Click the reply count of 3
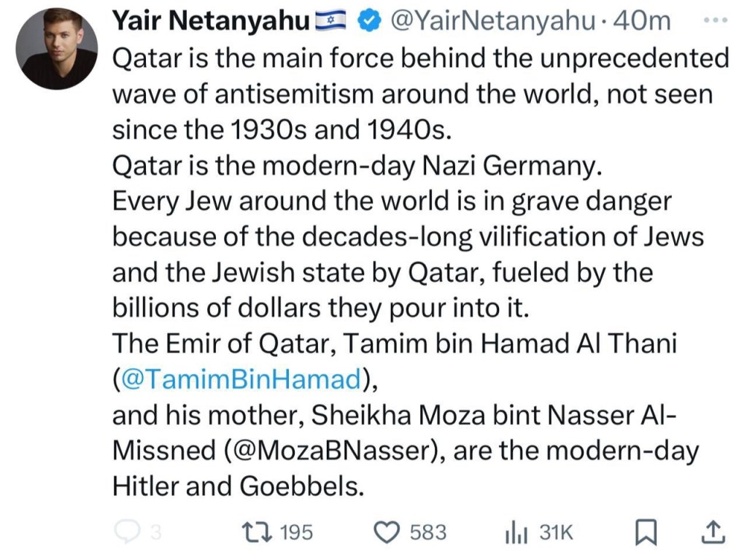 point(155,533)
